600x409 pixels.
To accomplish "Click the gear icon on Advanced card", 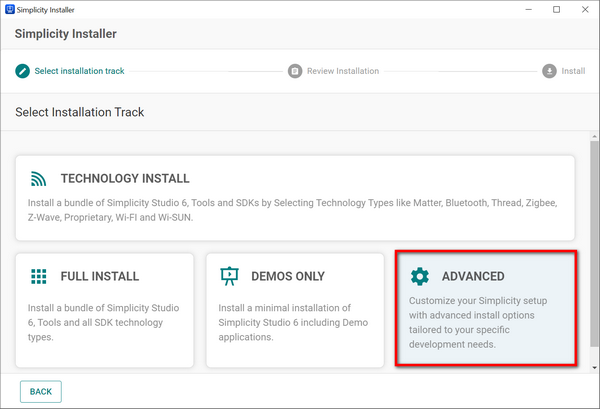I will point(420,276).
